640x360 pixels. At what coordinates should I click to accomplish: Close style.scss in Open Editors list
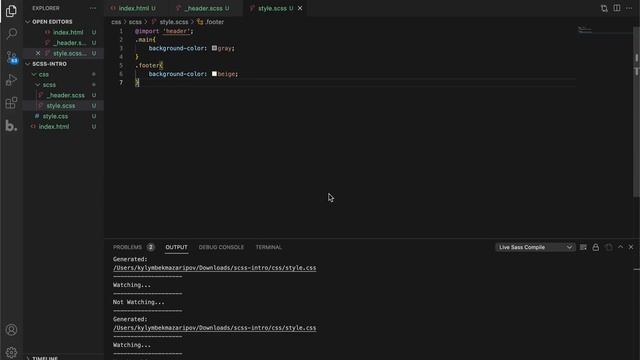point(38,53)
